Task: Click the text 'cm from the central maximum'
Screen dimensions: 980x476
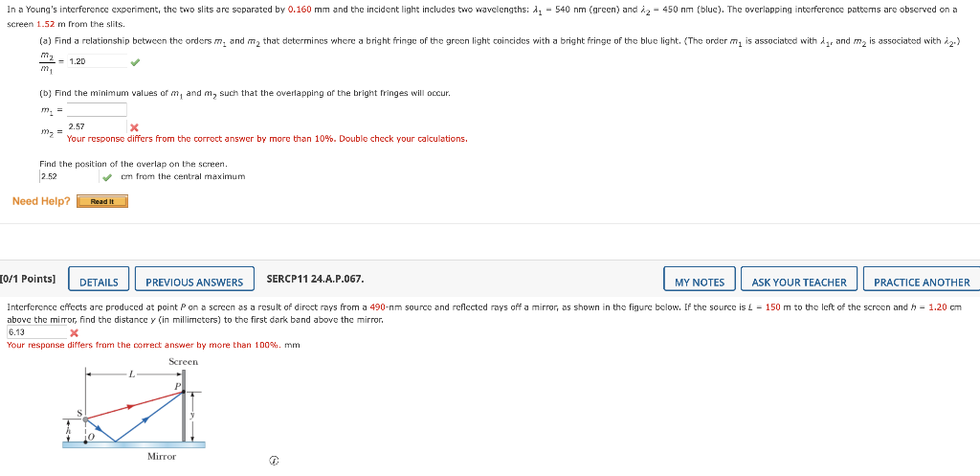Action: click(x=183, y=176)
